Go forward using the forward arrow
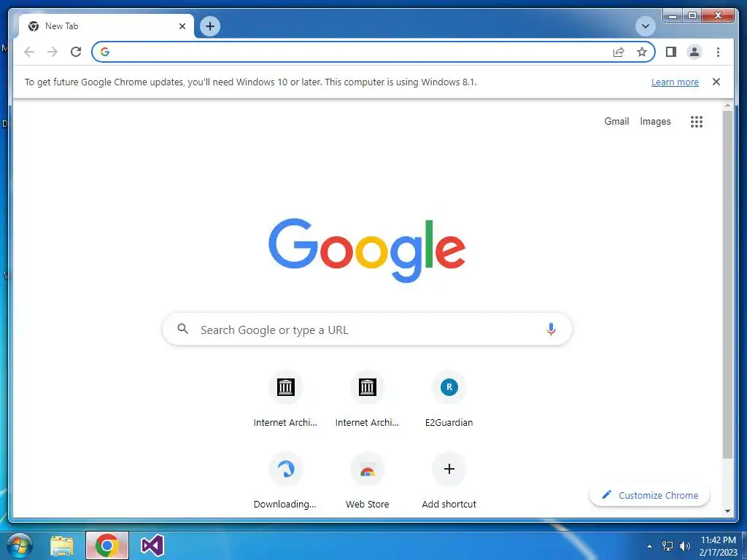The image size is (747, 560). 53,52
